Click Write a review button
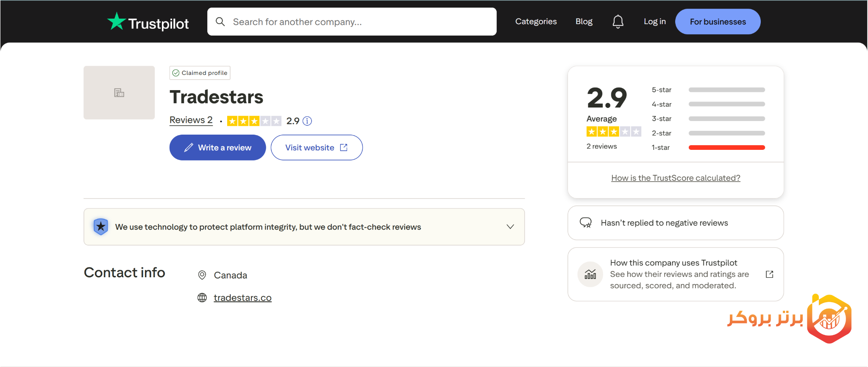The height and width of the screenshot is (367, 868). [217, 147]
